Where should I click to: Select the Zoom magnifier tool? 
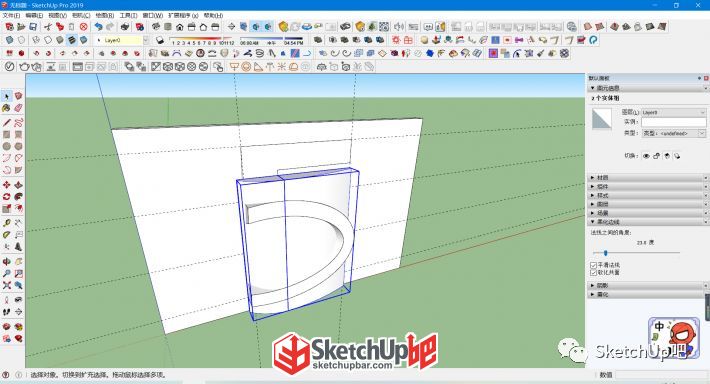coord(6,274)
